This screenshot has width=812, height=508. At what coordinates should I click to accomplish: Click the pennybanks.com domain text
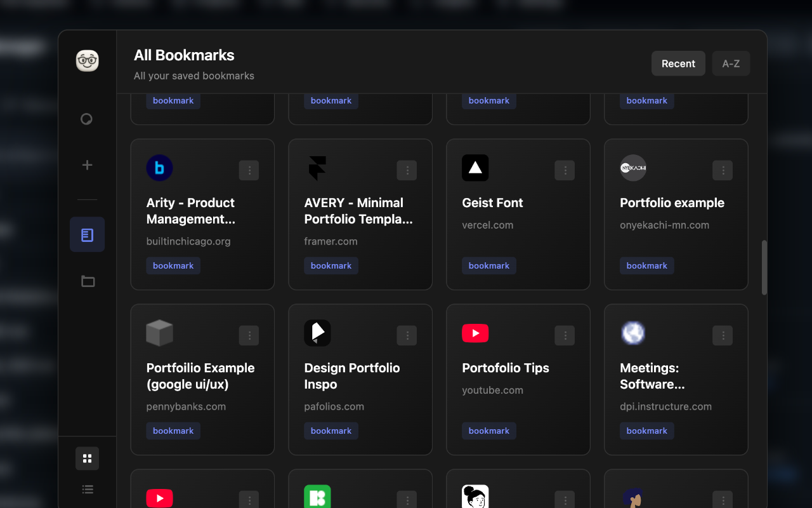tap(186, 406)
